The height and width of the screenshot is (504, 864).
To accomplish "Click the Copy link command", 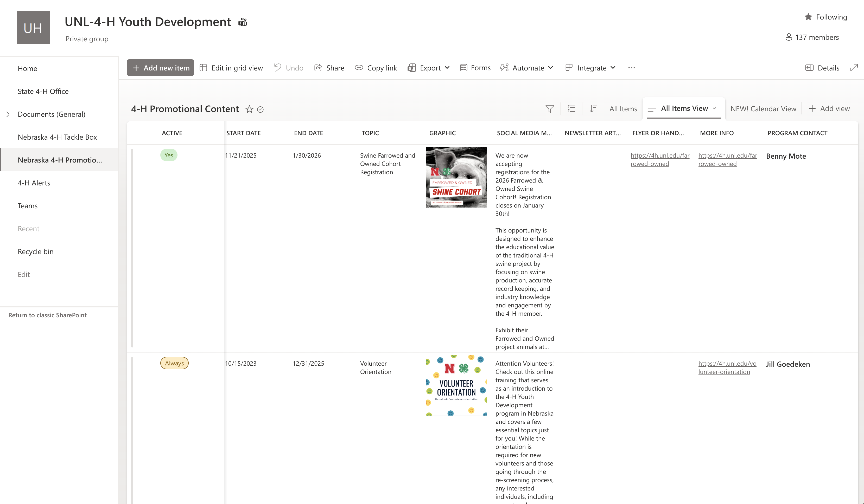I will (376, 68).
